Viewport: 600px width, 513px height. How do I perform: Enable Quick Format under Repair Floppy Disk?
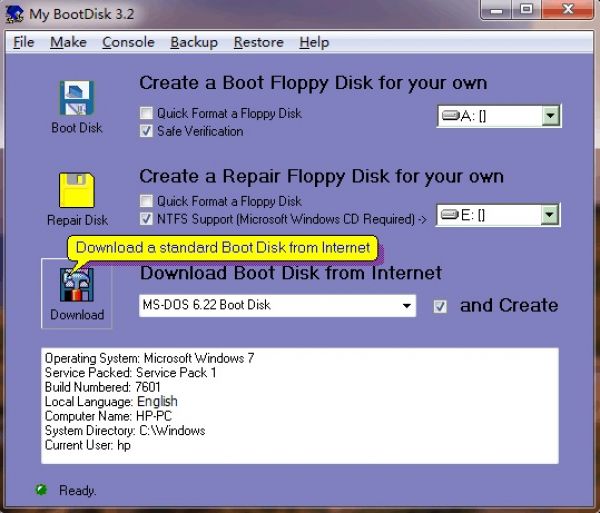tap(146, 201)
